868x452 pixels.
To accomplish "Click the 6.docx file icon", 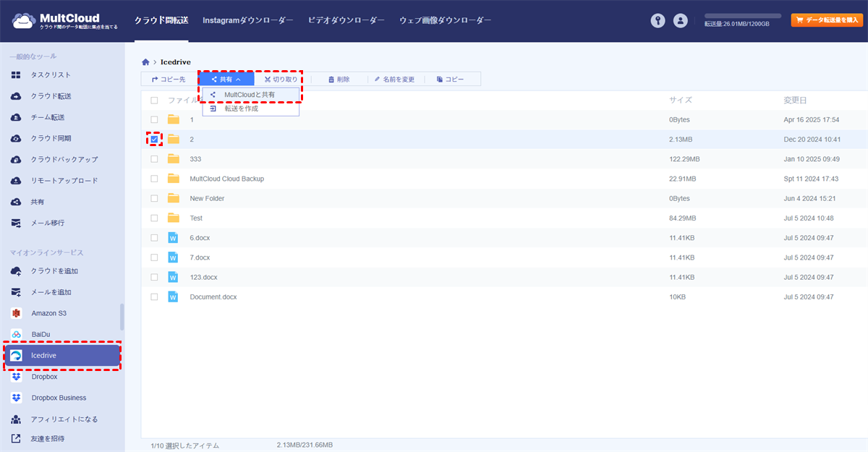I will click(x=173, y=237).
